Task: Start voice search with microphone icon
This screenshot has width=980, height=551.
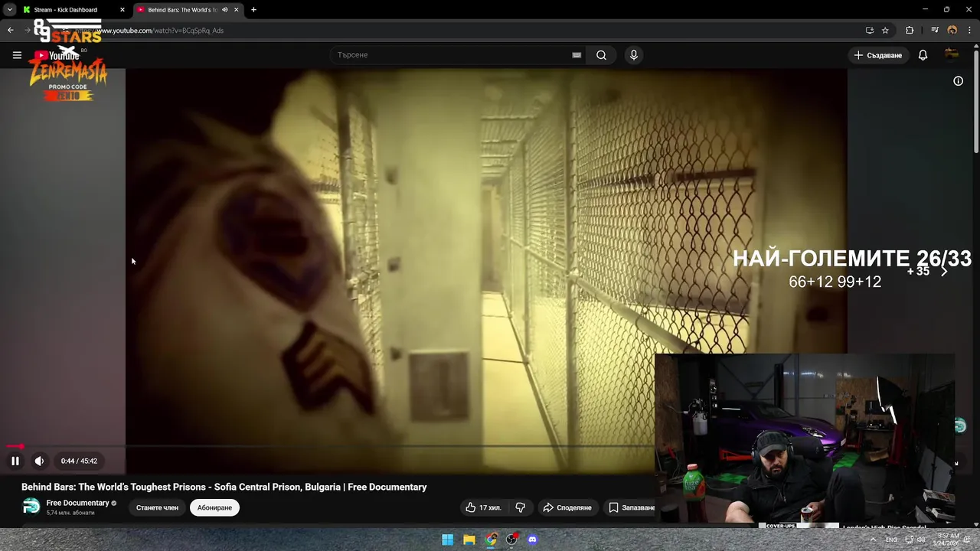Action: [633, 55]
